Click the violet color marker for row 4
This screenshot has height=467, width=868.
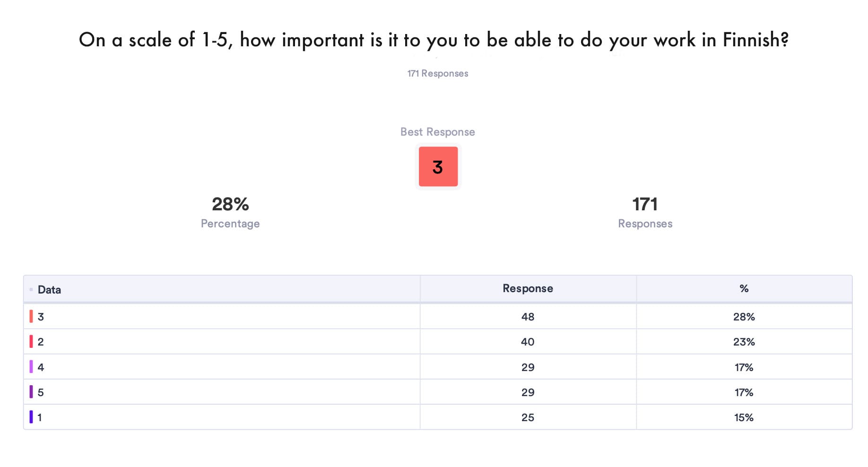coord(31,367)
